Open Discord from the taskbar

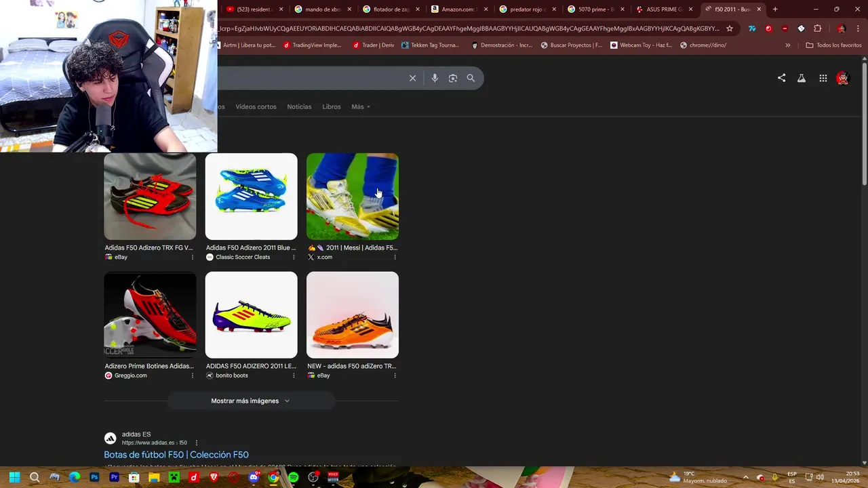tap(254, 477)
